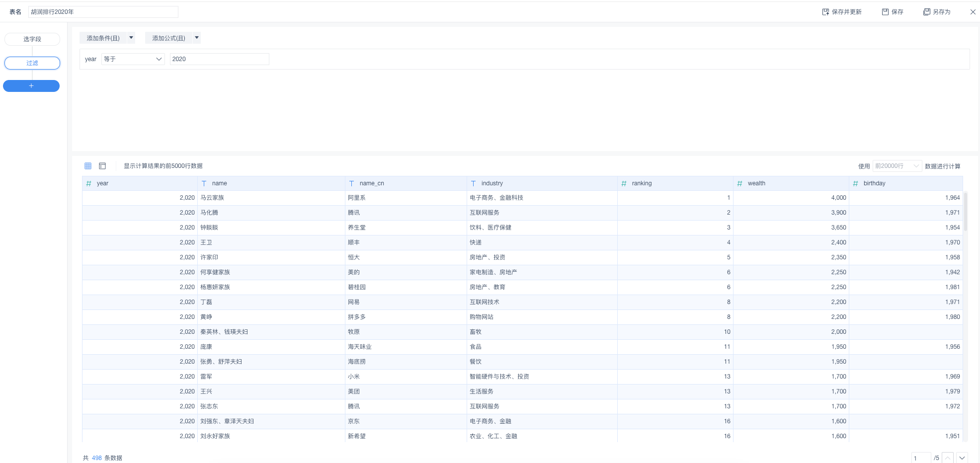Close the table editor with X
Viewport: 980px width, 463px height.
[973, 12]
